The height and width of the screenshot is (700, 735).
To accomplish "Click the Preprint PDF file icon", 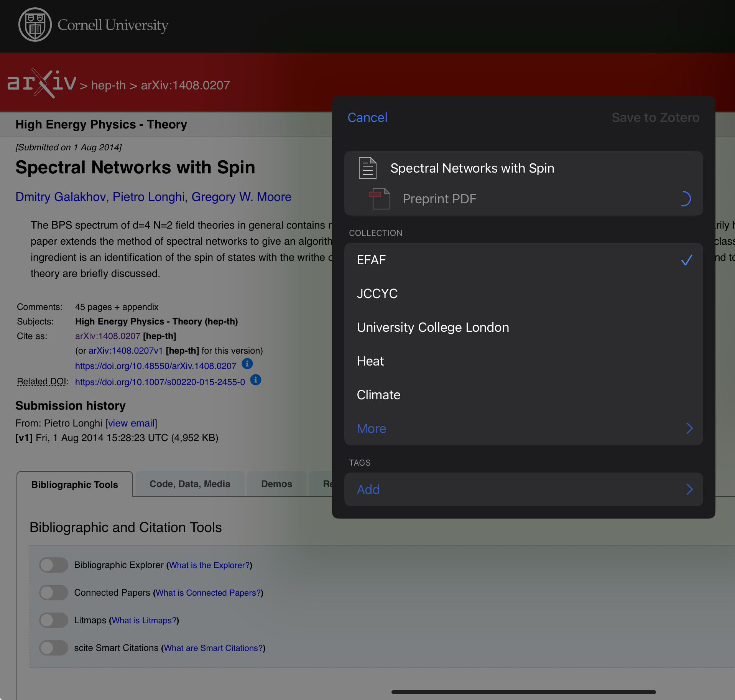I will click(x=380, y=199).
